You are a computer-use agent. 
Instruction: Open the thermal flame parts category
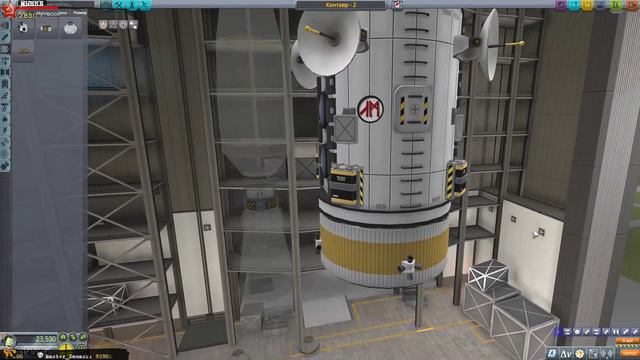(x=5, y=119)
